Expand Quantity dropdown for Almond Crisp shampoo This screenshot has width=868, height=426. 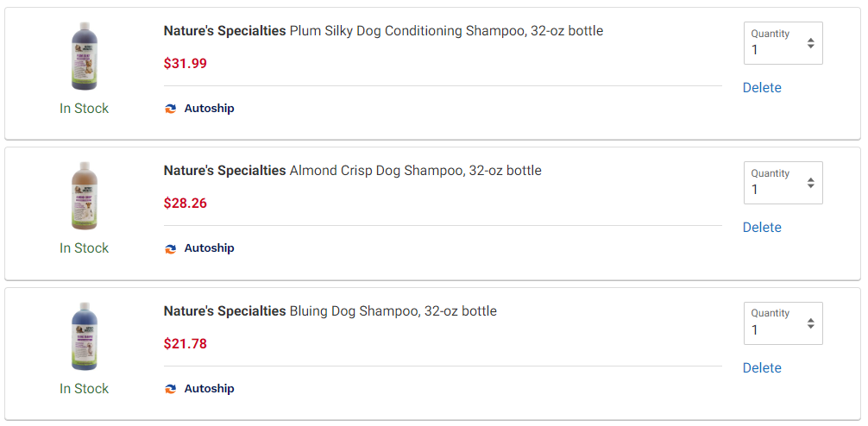[x=783, y=183]
